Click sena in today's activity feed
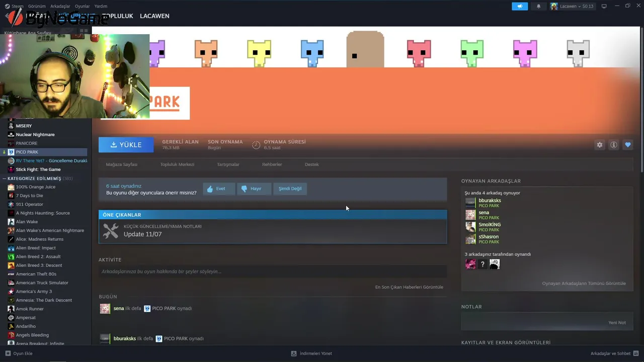Image resolution: width=644 pixels, height=362 pixels. point(119,309)
